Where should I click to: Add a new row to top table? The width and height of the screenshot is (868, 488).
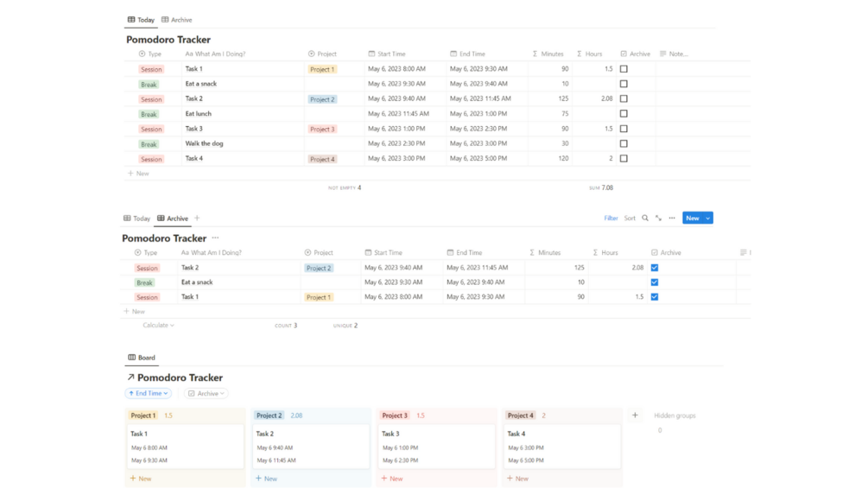[x=138, y=174]
